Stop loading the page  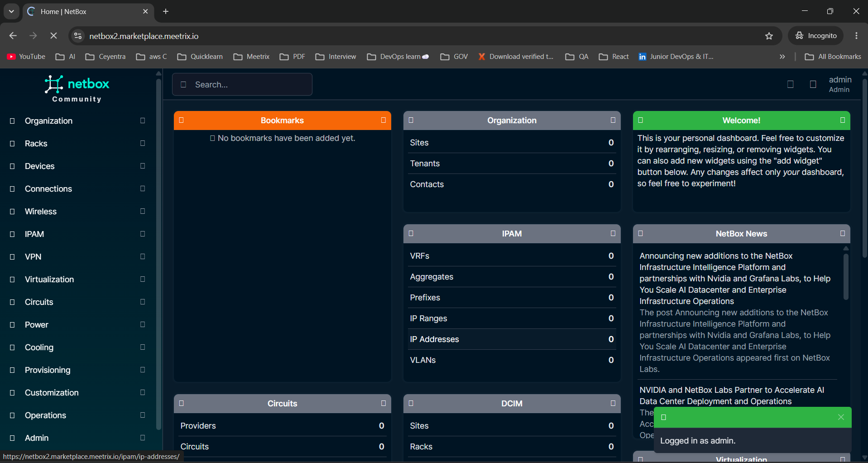point(53,36)
